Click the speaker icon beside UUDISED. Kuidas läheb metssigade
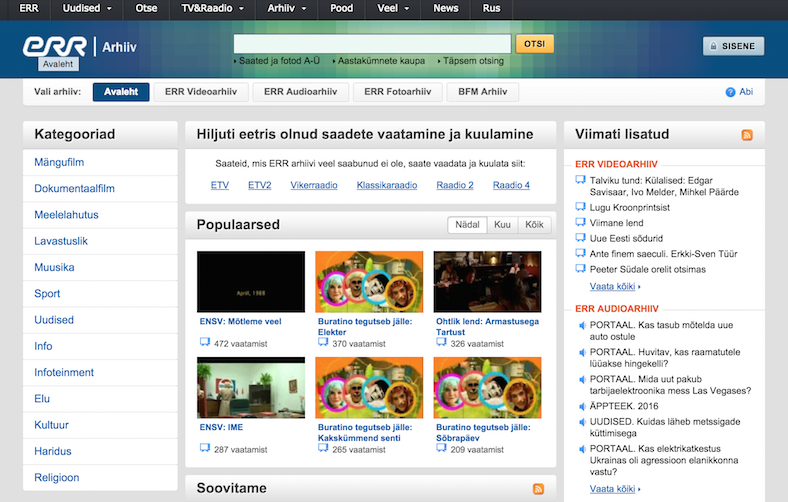The width and height of the screenshot is (788, 502). pos(582,422)
